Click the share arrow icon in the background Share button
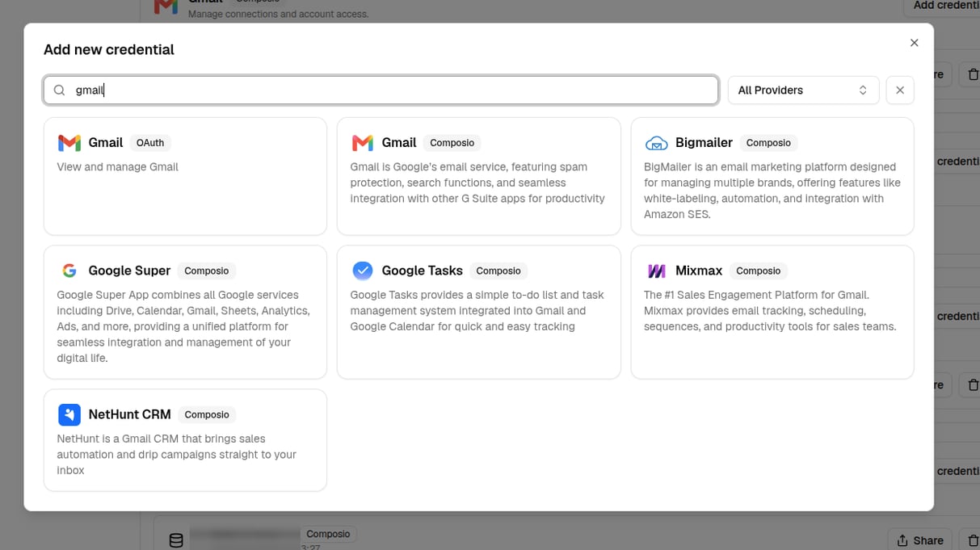Screen dimensions: 980x550 (x=902, y=540)
